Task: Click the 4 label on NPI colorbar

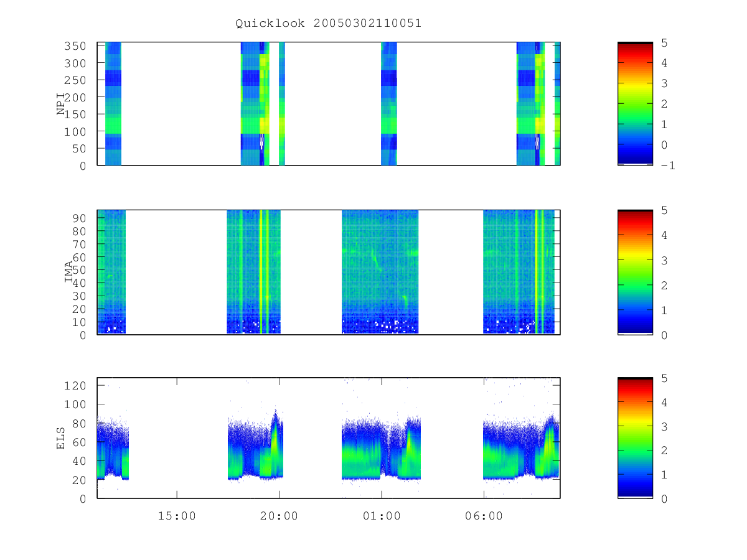Action: (665, 63)
